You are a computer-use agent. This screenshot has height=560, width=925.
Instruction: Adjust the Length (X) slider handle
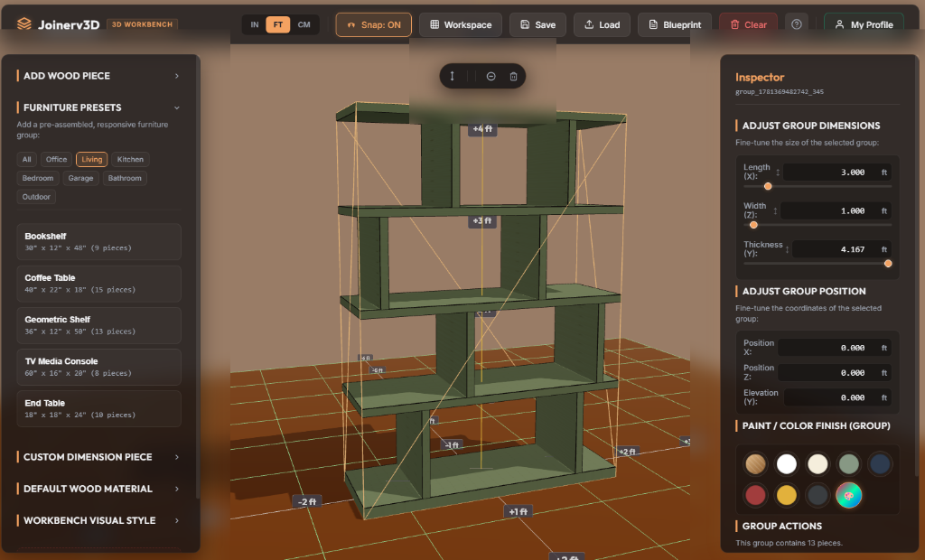(768, 186)
